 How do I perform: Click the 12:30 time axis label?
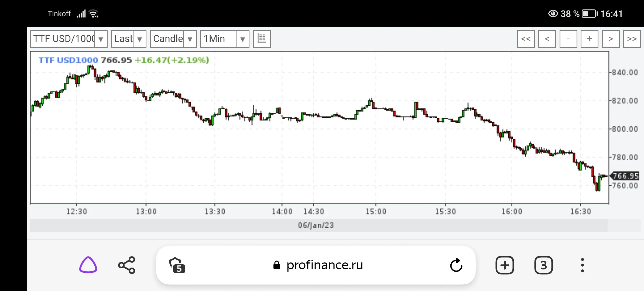[77, 212]
